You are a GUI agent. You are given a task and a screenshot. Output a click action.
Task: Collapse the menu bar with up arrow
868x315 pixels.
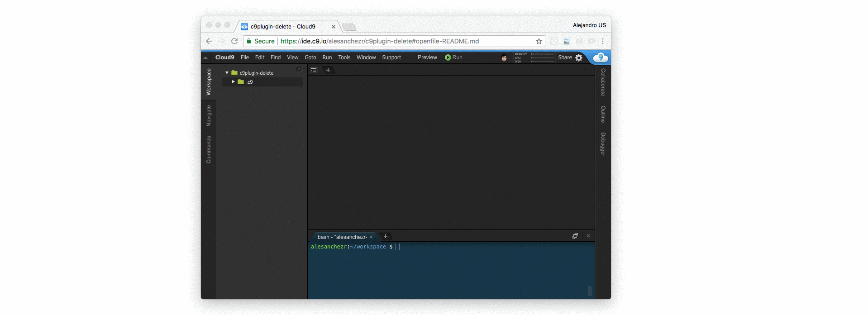pyautogui.click(x=205, y=57)
